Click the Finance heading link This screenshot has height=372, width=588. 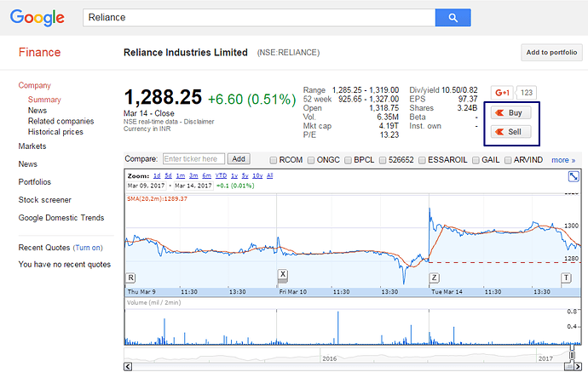39,53
